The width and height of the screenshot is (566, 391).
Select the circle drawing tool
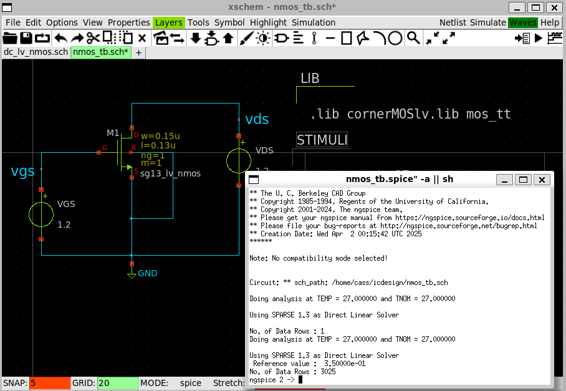(x=395, y=38)
